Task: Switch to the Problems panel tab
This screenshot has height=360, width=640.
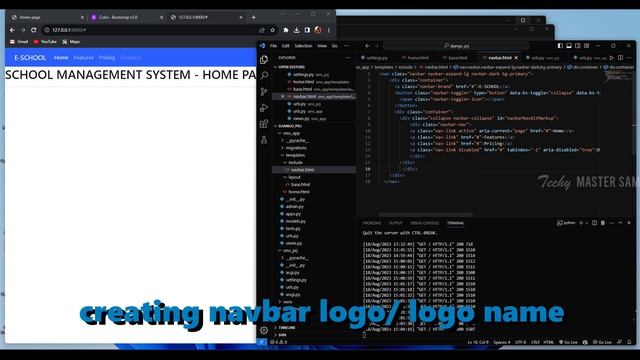Action: pos(371,223)
